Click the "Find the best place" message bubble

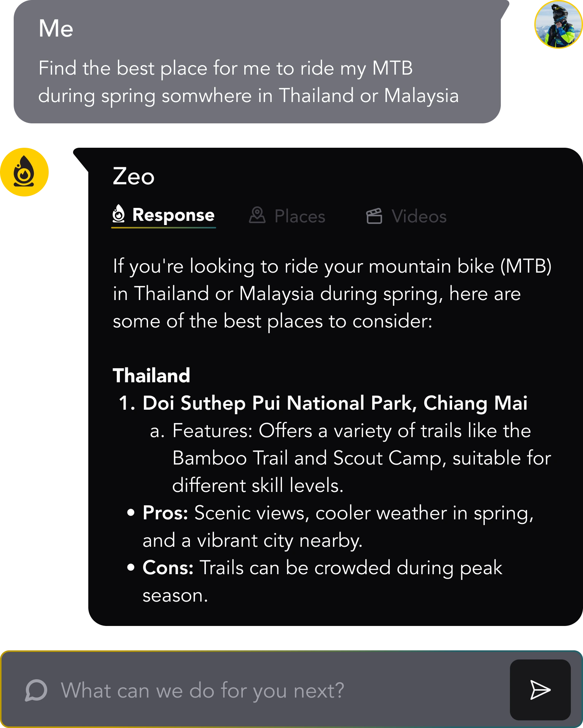[248, 81]
